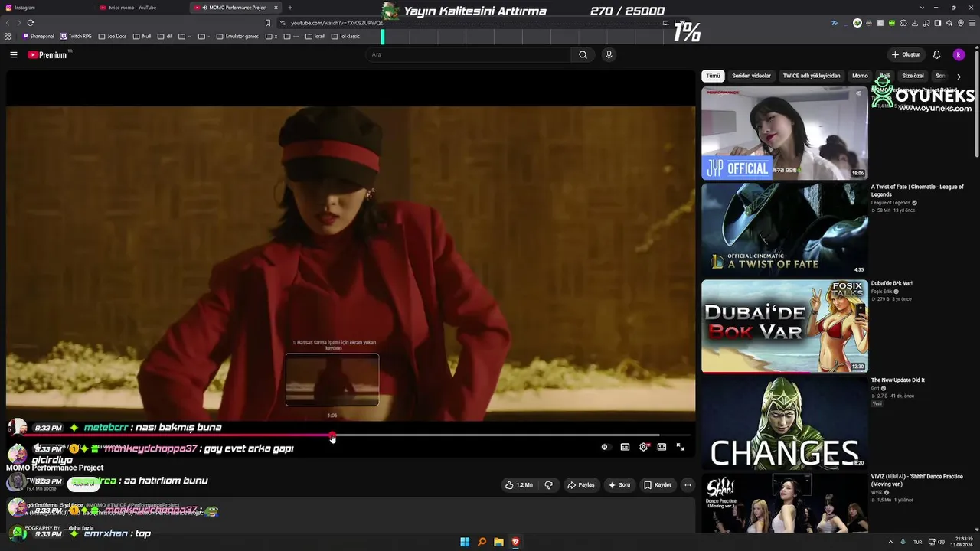Open File Explorer from taskbar

[498, 542]
